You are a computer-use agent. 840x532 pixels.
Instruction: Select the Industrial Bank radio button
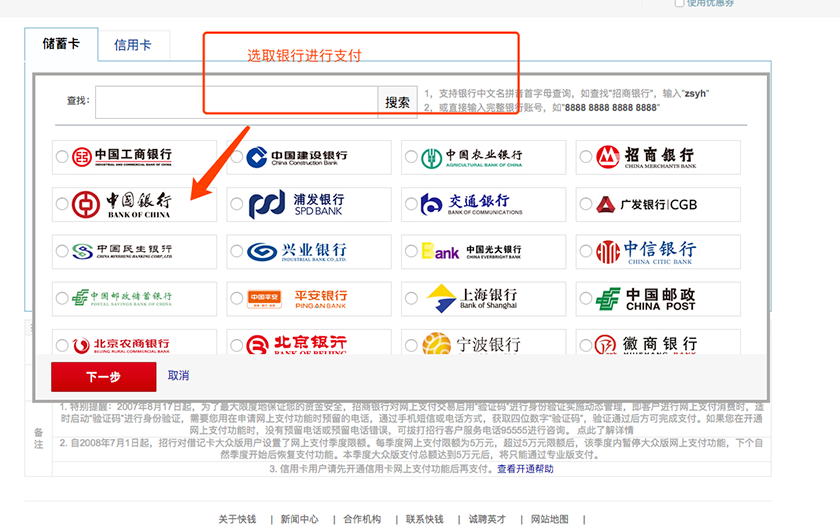[236, 252]
